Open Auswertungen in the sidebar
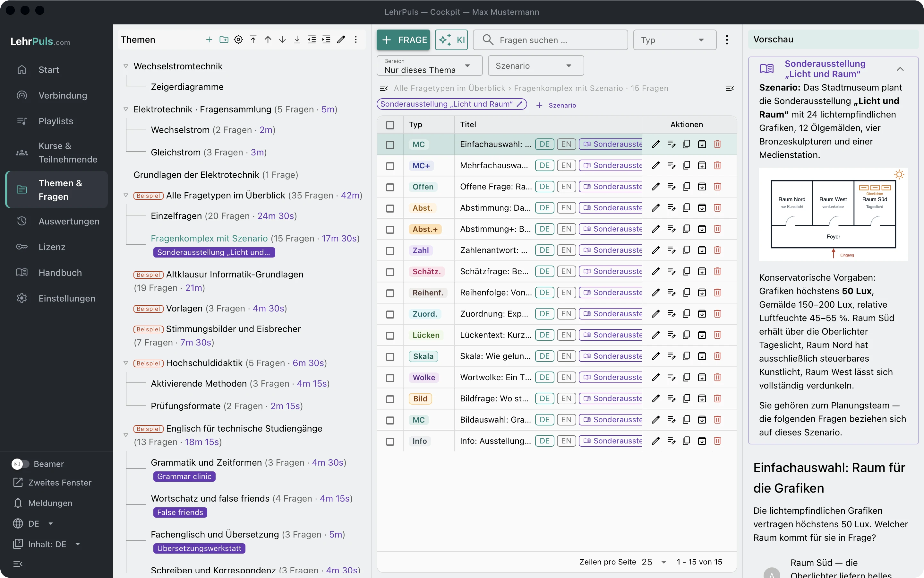924x578 pixels. (56, 221)
